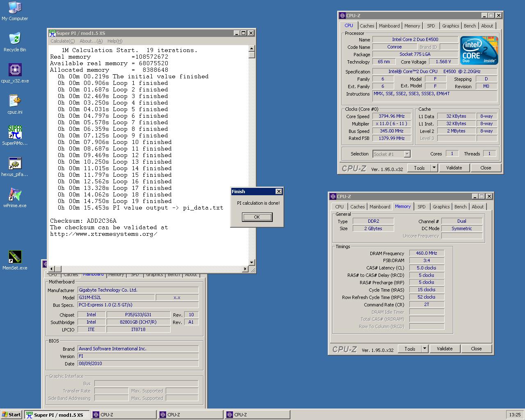Activate second CPU-Z taskbar button

(x=191, y=415)
